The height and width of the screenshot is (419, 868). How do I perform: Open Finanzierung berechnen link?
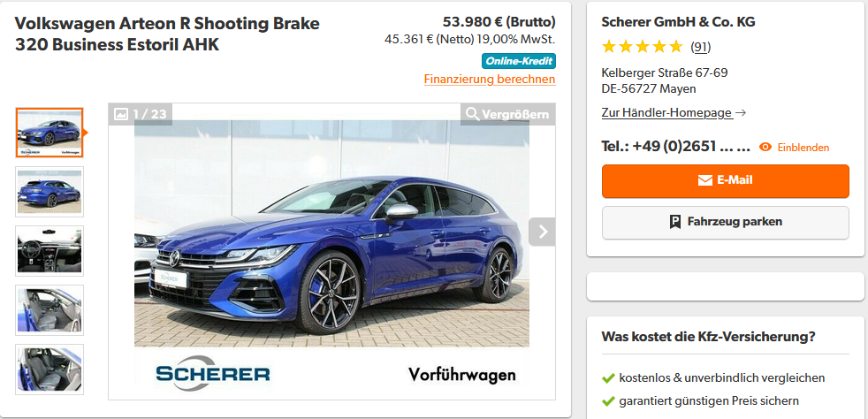pyautogui.click(x=490, y=80)
